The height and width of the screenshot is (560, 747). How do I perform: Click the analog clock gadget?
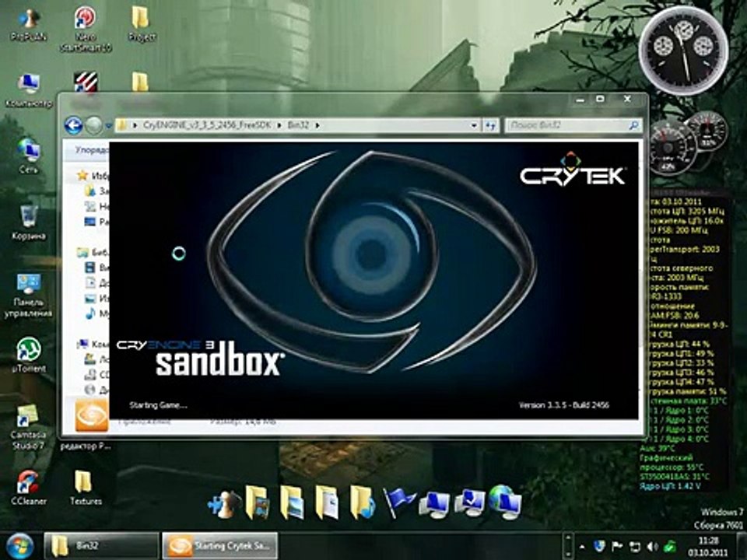point(683,50)
